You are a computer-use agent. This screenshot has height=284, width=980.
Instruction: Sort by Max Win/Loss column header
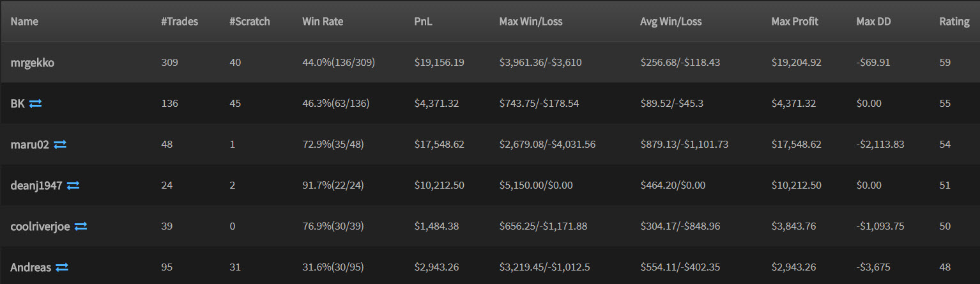pyautogui.click(x=530, y=21)
